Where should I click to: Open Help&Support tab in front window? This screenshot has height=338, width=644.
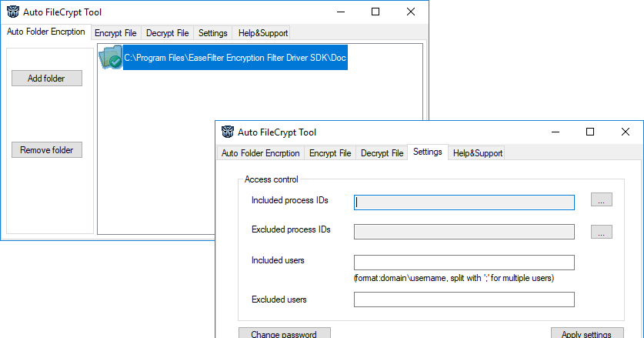478,153
